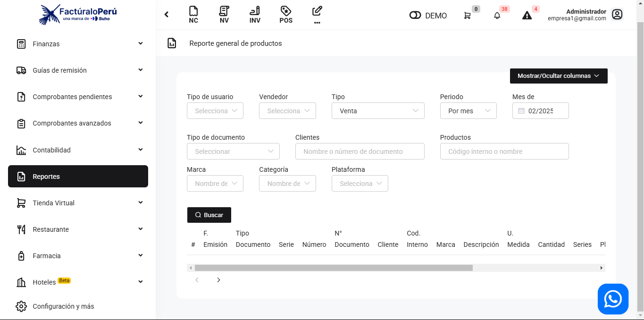
Task: Open the Periodo dropdown showing Por mes
Action: click(468, 111)
